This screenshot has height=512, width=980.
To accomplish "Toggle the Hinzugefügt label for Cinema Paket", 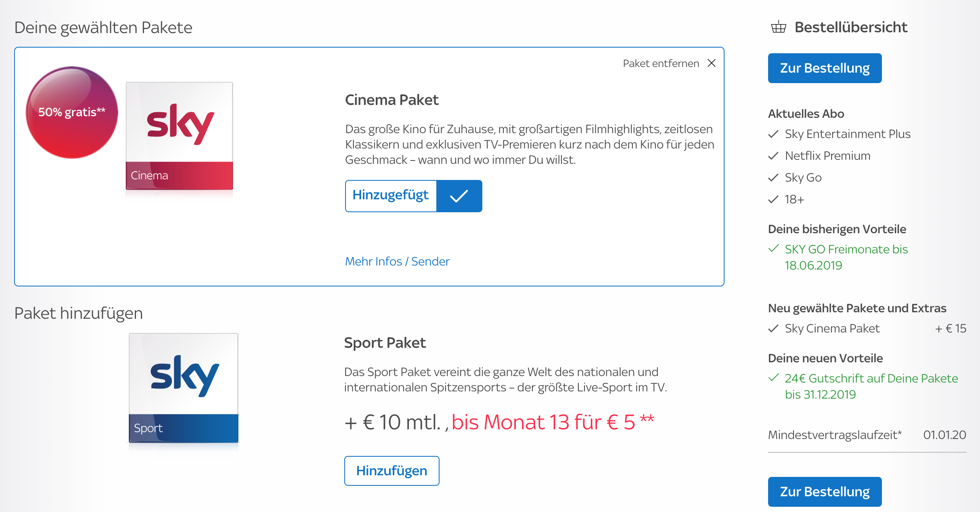I will (x=390, y=195).
